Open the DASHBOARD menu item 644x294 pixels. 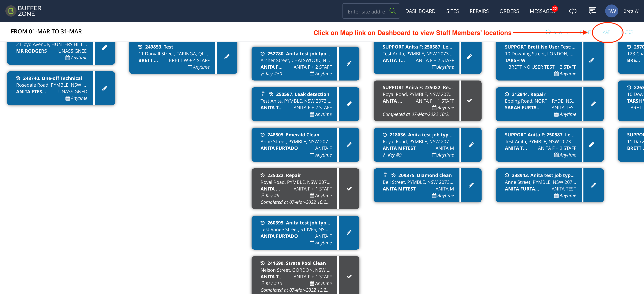coord(420,11)
